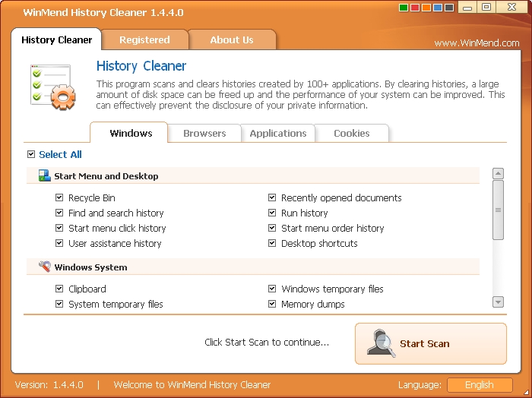Click the Version: 1.4.4.0 status text

pos(49,385)
